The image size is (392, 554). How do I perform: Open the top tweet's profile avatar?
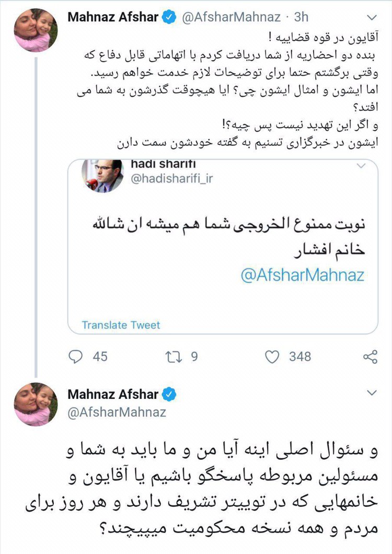coord(36,30)
